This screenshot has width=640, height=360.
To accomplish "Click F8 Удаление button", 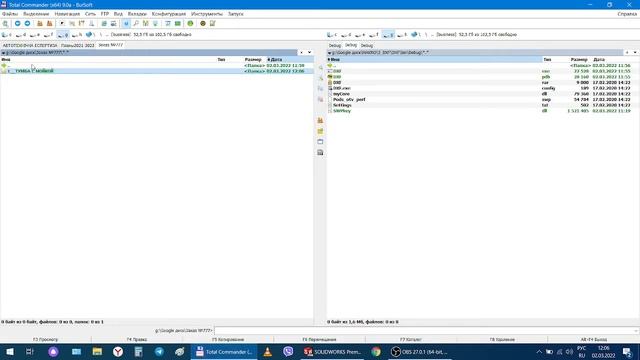I will click(x=502, y=340).
